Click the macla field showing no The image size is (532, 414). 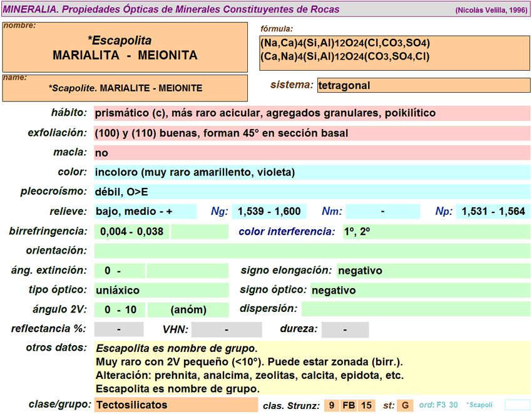coord(312,153)
